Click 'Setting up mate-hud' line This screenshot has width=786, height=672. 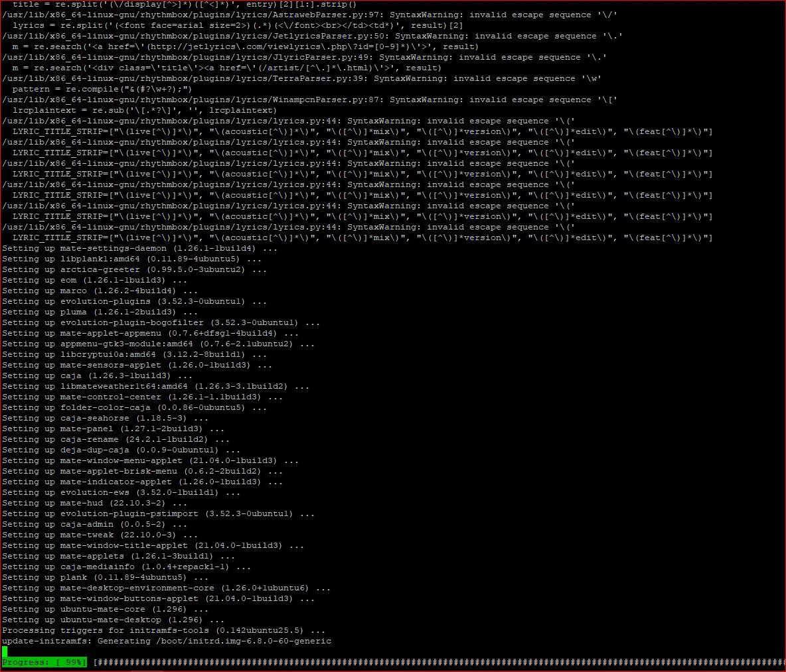(x=95, y=504)
